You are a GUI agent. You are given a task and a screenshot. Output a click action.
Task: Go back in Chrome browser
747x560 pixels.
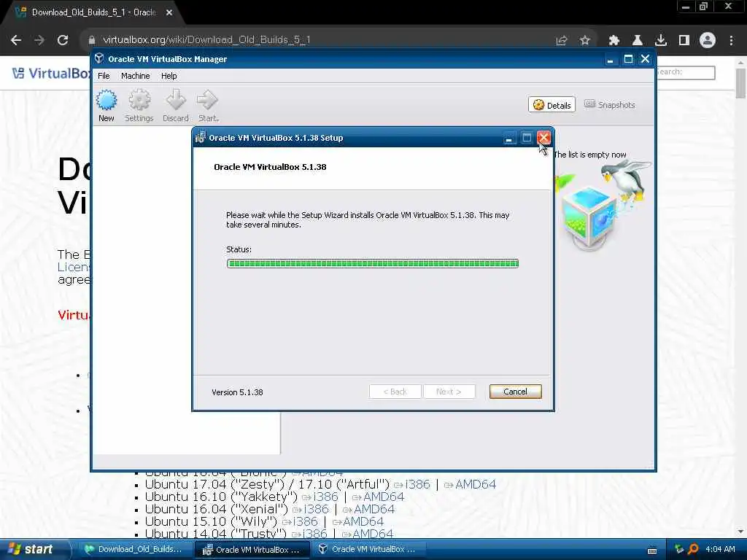16,40
